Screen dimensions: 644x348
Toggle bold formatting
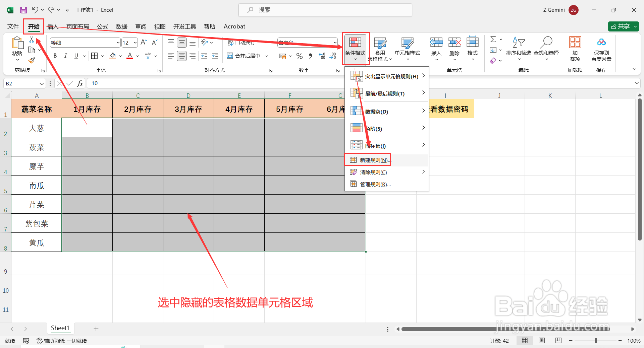point(55,56)
